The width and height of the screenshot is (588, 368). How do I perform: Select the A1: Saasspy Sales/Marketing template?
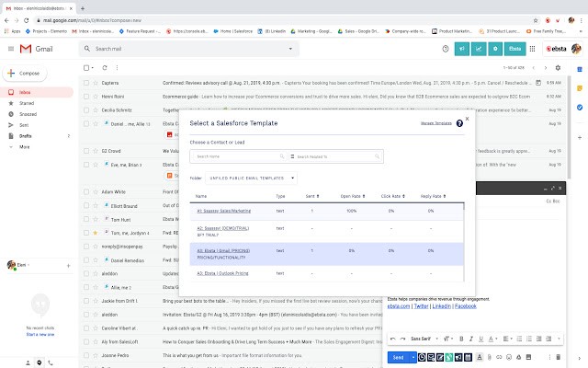223,211
